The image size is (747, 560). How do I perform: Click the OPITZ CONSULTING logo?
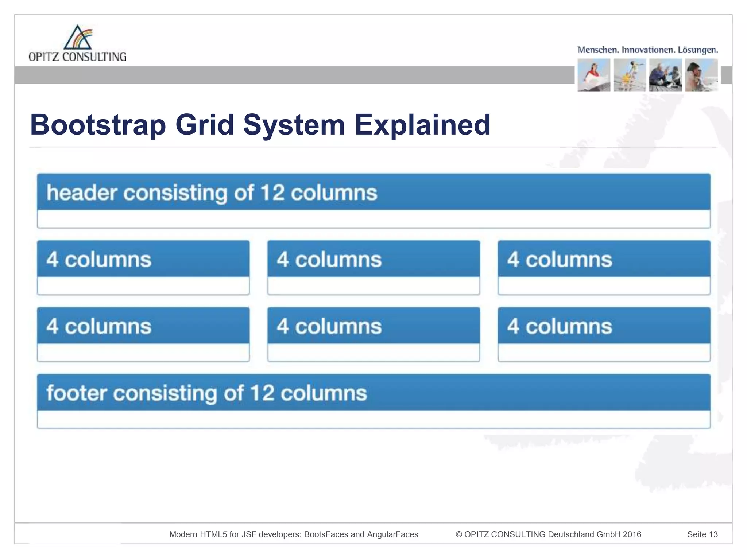pos(77,43)
